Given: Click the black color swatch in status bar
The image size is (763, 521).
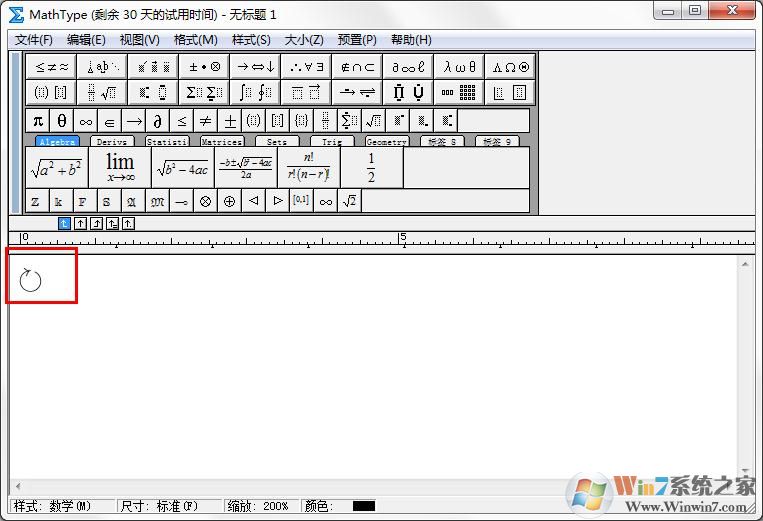Looking at the screenshot, I should click(x=364, y=506).
